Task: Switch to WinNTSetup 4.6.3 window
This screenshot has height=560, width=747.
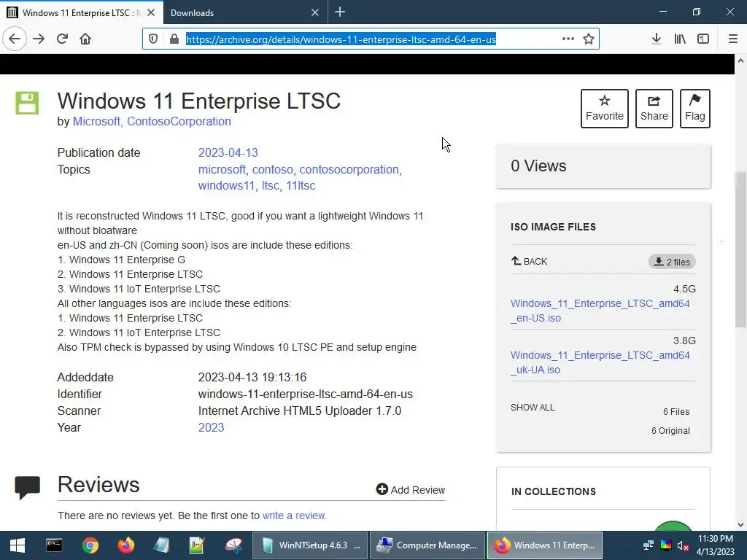Action: tap(310, 545)
